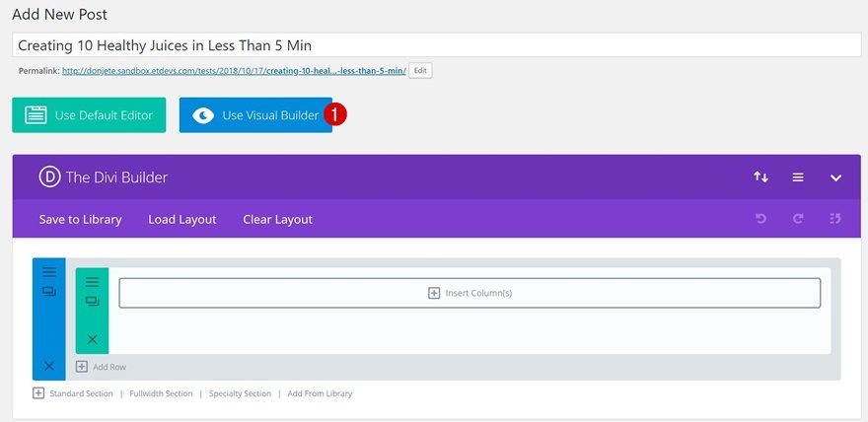Click the Divi logo icon
This screenshot has width=868, height=422.
49,177
